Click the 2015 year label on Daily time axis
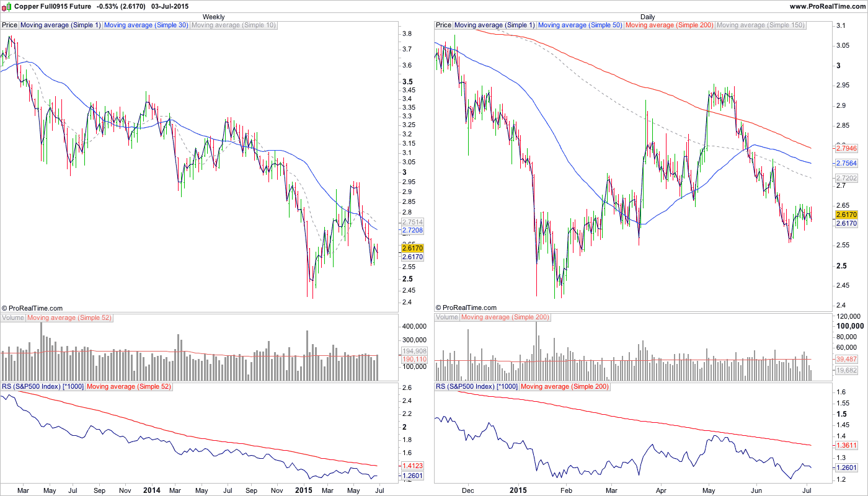868x496 pixels. coord(518,490)
